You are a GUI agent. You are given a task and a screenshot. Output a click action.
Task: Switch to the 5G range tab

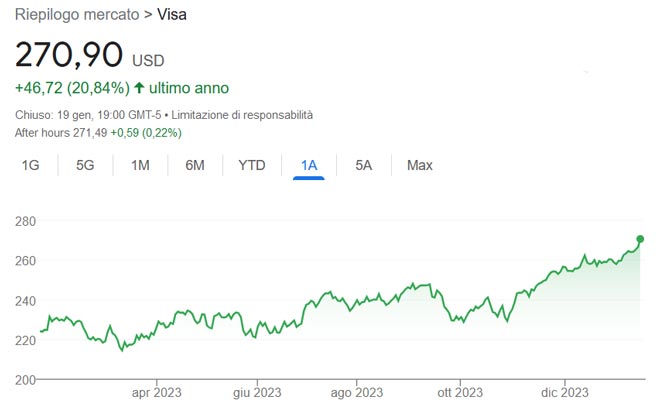85,165
